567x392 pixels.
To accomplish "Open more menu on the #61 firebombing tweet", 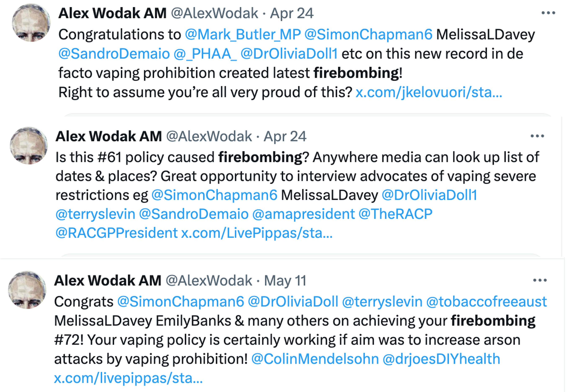I will point(537,136).
